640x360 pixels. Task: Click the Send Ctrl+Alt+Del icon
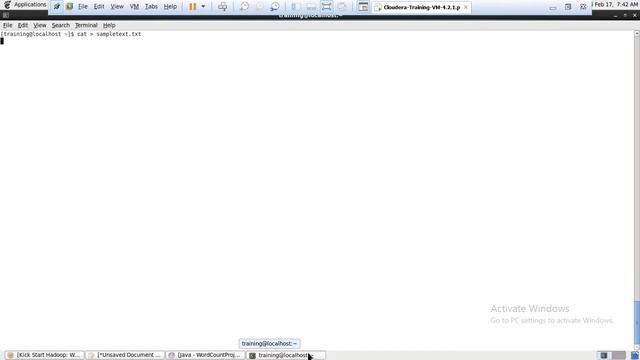[222, 7]
